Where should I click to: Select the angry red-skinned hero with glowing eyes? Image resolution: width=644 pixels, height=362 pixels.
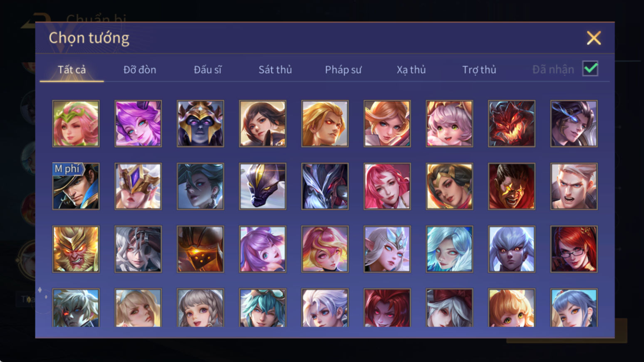pos(512,186)
